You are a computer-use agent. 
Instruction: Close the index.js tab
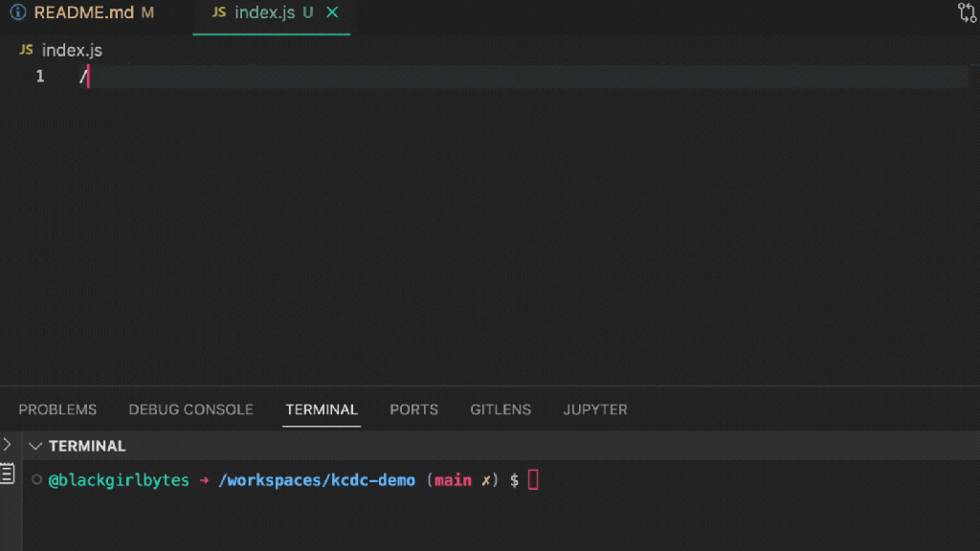pyautogui.click(x=332, y=14)
